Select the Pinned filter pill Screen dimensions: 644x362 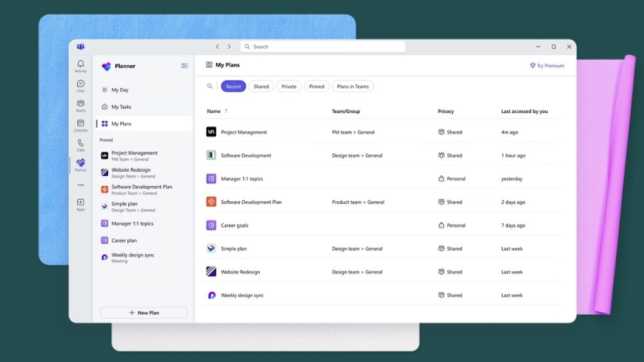[x=316, y=87]
